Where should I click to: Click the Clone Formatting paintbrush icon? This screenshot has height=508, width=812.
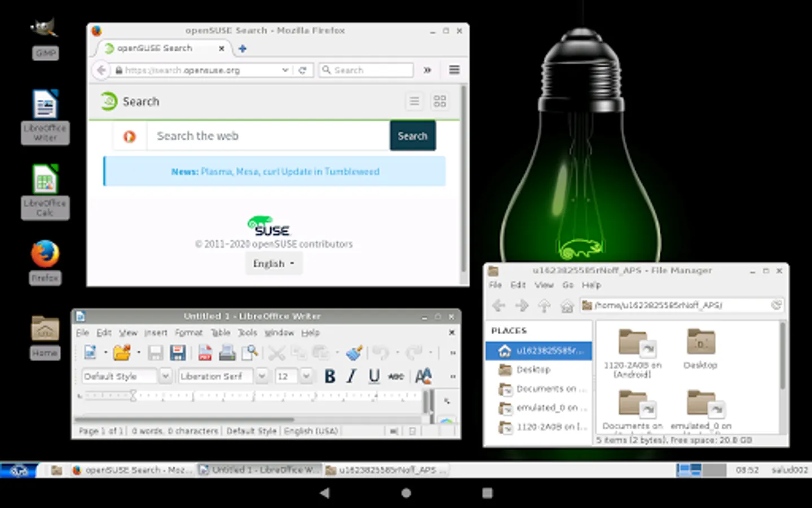click(x=354, y=353)
